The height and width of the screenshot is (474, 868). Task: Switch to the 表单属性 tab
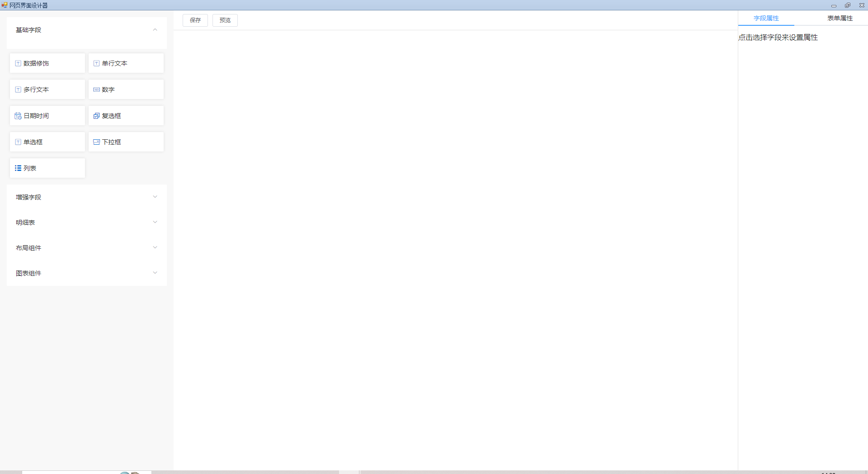840,18
